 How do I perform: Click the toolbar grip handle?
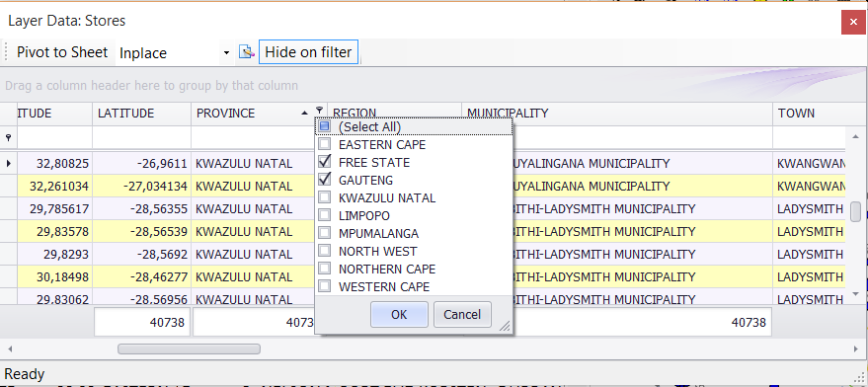pyautogui.click(x=7, y=52)
